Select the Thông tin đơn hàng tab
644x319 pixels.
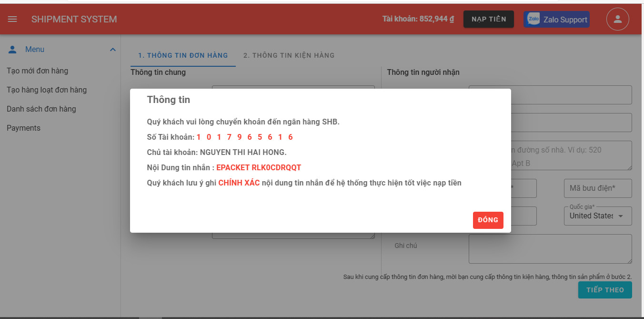click(183, 55)
